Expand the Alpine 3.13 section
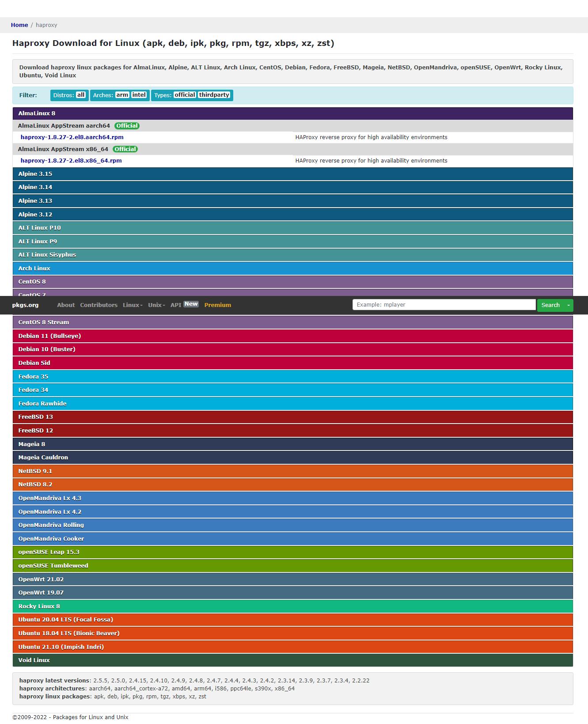The height and width of the screenshot is (724, 588). [293, 201]
